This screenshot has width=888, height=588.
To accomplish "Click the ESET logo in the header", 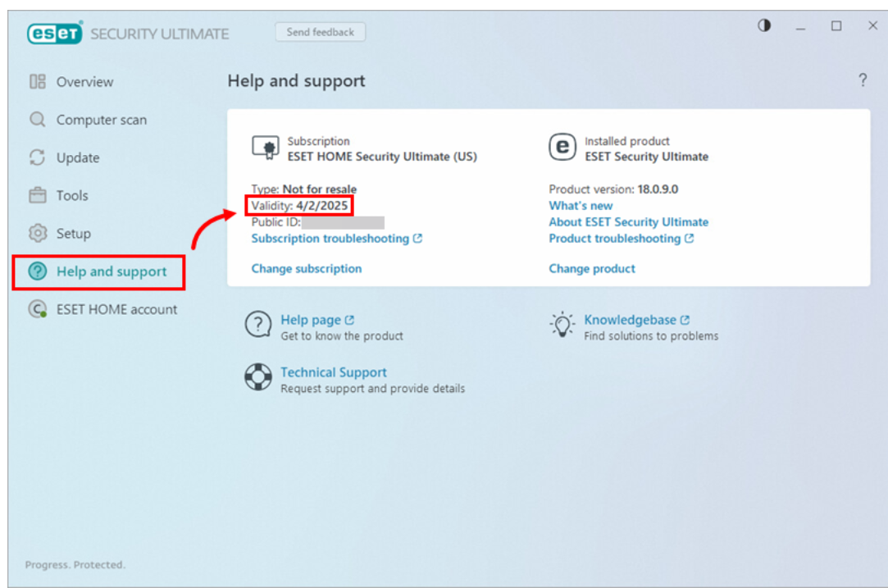I will pyautogui.click(x=54, y=33).
